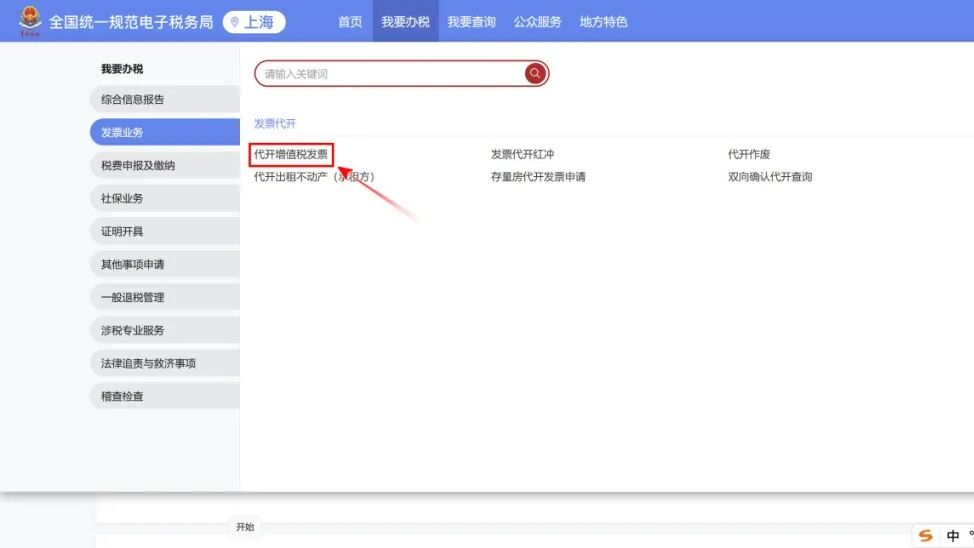Select 发票业务 in the sidebar
Image resolution: width=974 pixels, height=548 pixels.
tap(165, 132)
